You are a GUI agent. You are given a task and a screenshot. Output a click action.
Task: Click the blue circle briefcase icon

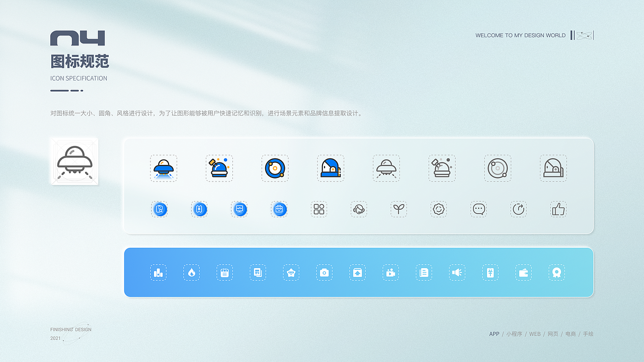(x=279, y=209)
